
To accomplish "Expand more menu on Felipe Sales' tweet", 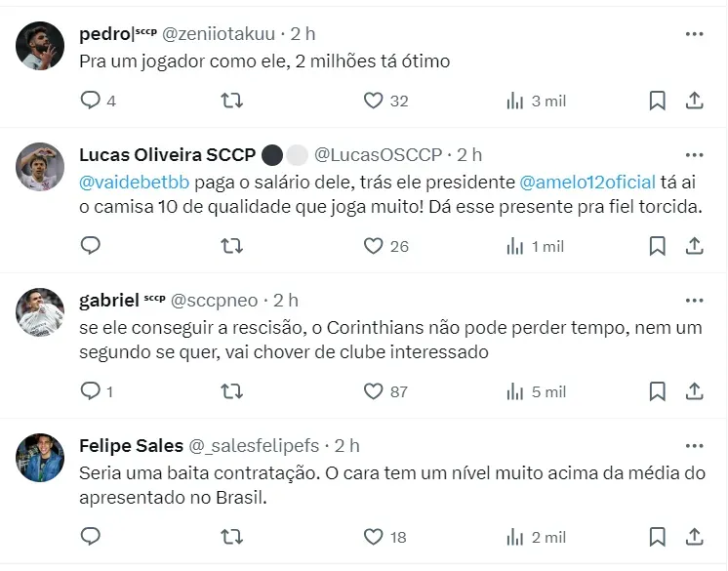I will [694, 446].
